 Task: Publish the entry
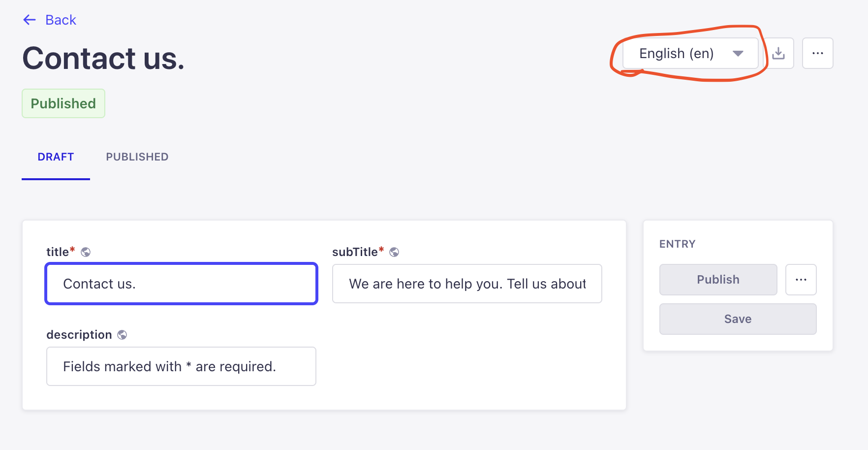pos(717,279)
